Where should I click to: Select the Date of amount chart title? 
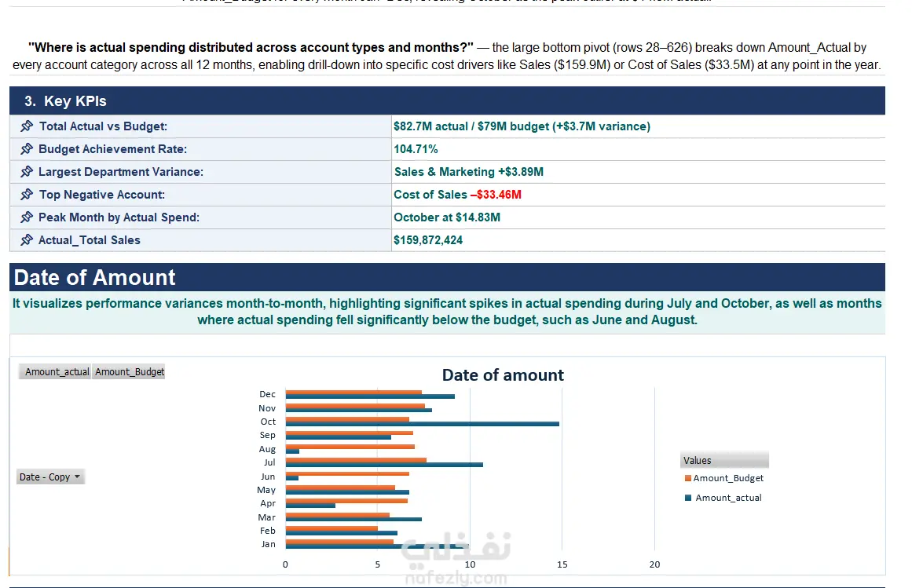[503, 375]
